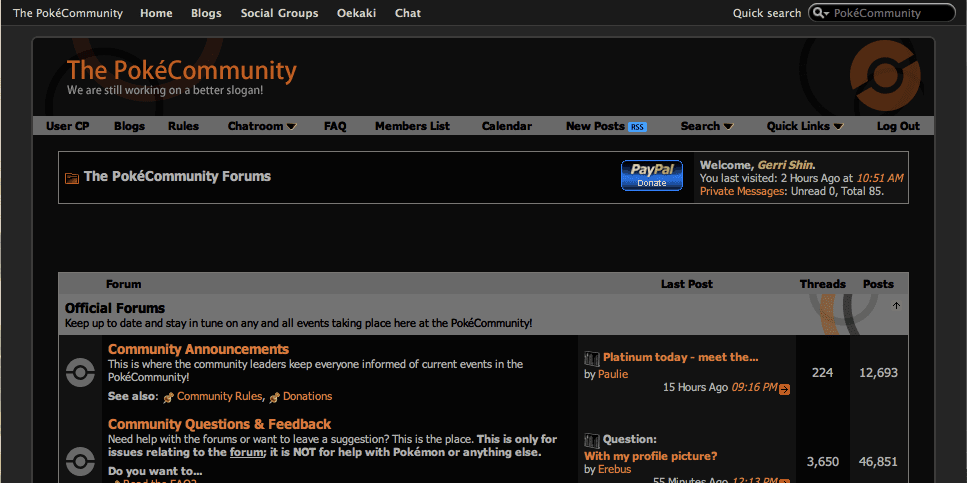Click the 12,693 posts count

pos(878,373)
